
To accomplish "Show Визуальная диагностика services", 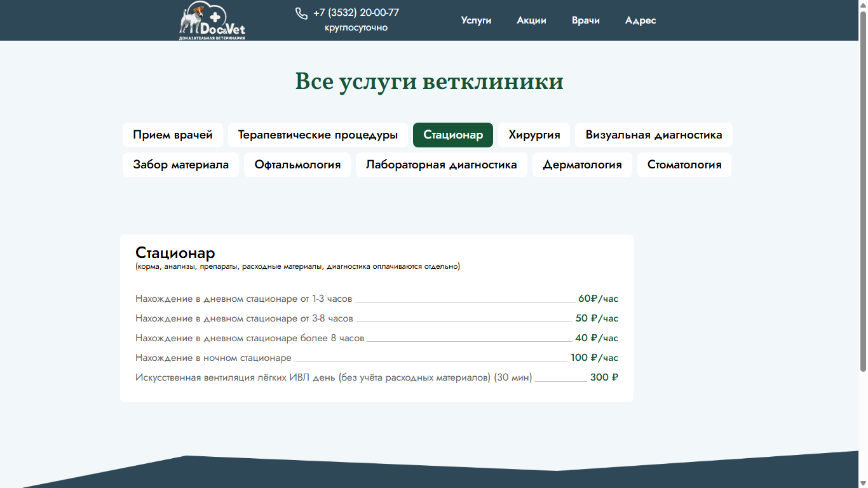I will point(654,135).
